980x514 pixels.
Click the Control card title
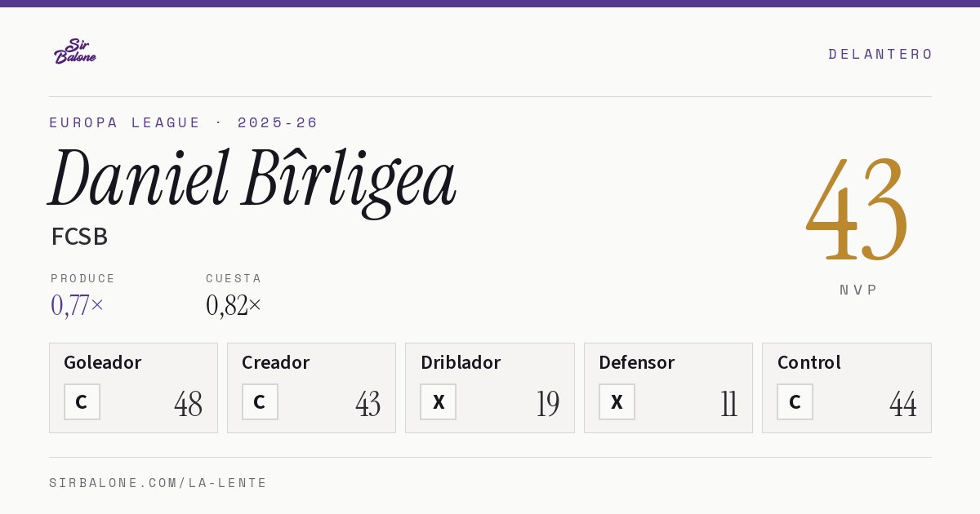[809, 362]
